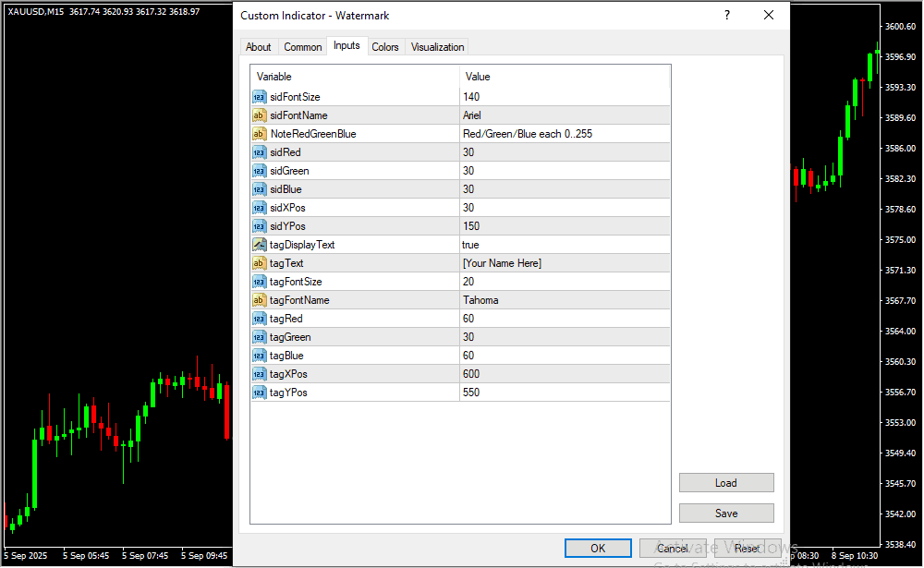924x568 pixels.
Task: Switch to the Colors tab
Action: (x=385, y=47)
